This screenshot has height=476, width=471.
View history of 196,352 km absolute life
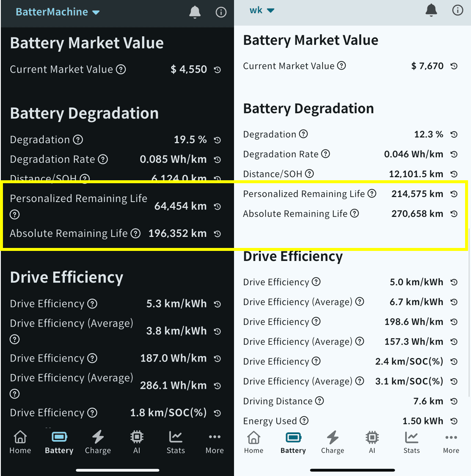point(217,234)
